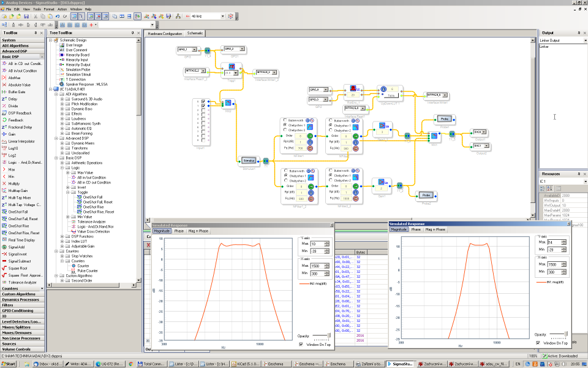Viewport: 588px width, 368px height.
Task: Switch to KiCad from the taskbar
Action: click(244, 364)
